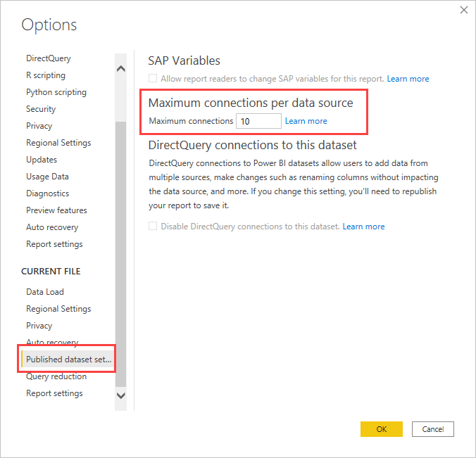Select Report settings below Query reduction
476x458 pixels.
[54, 393]
